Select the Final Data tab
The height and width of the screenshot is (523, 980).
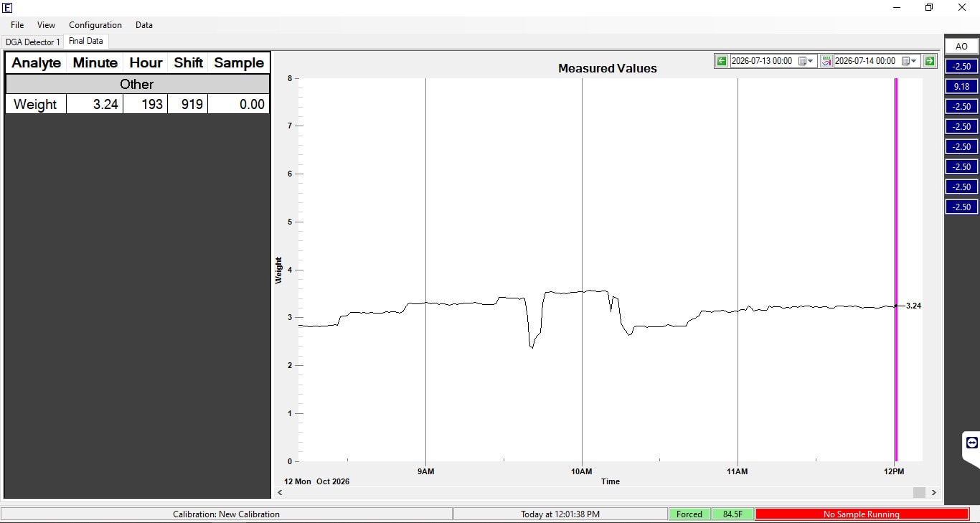(86, 41)
